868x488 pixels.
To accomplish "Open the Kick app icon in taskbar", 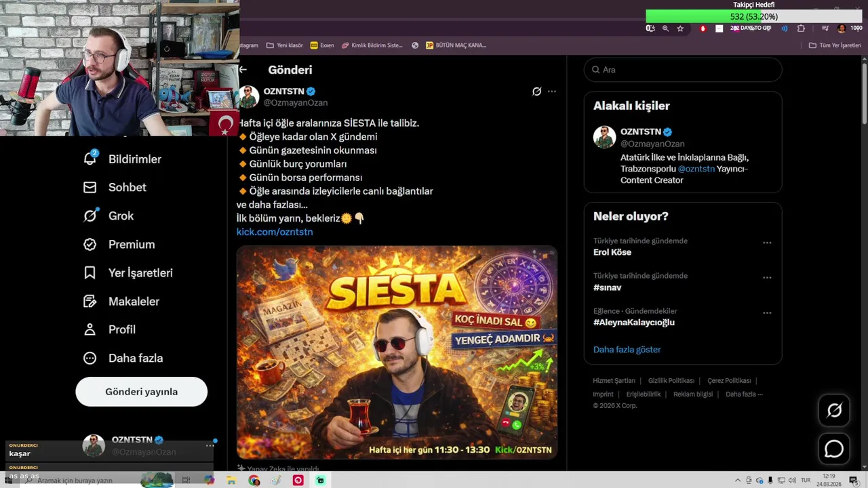I will click(x=320, y=480).
